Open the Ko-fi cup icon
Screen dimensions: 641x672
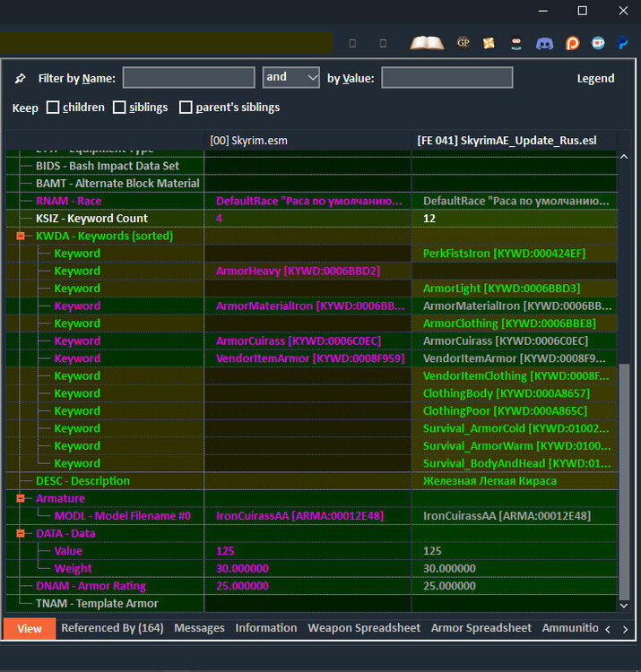tap(598, 43)
